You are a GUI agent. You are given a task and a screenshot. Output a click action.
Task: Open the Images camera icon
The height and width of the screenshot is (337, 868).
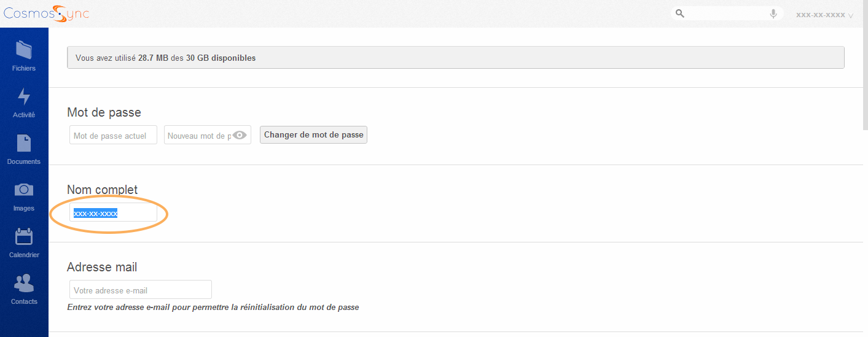(x=24, y=190)
